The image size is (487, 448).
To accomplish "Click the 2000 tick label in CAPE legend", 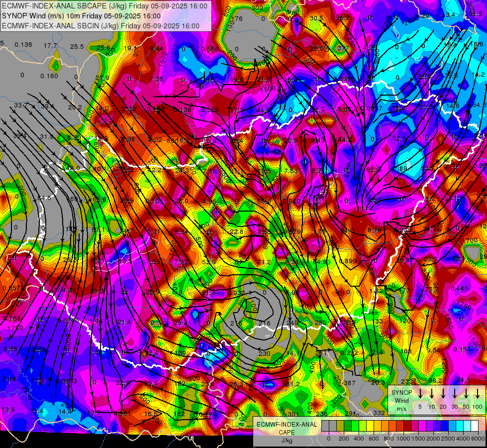I will [433, 439].
